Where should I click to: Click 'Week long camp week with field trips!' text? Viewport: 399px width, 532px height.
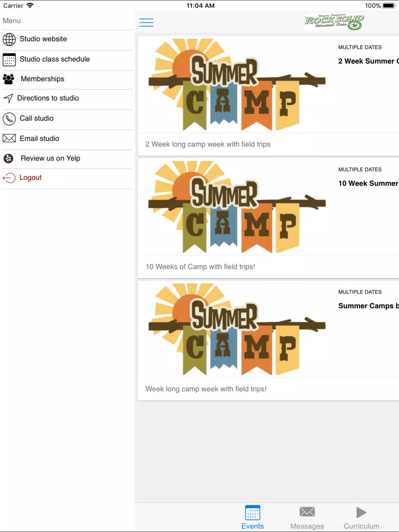(206, 389)
